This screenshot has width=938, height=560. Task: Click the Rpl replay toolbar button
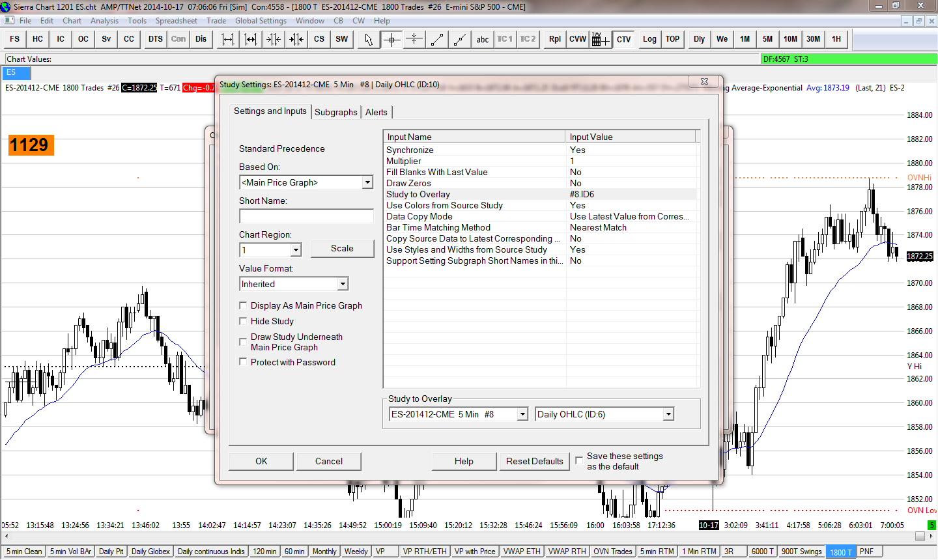(555, 39)
